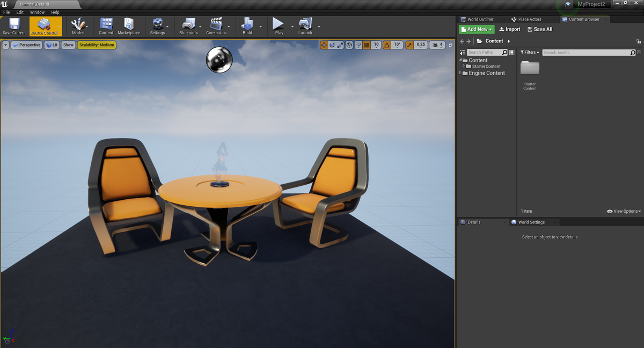Click the search magnifier in Search Assets
This screenshot has height=348, width=644.
pos(633,53)
